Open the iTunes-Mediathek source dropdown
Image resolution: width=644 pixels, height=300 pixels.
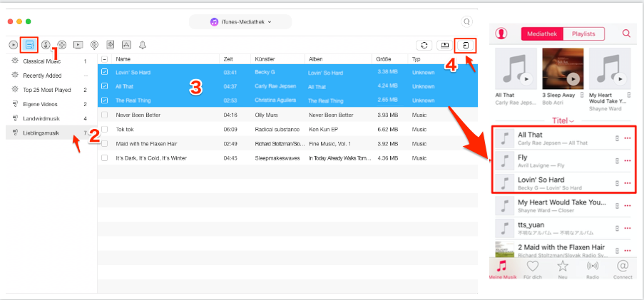(x=241, y=22)
